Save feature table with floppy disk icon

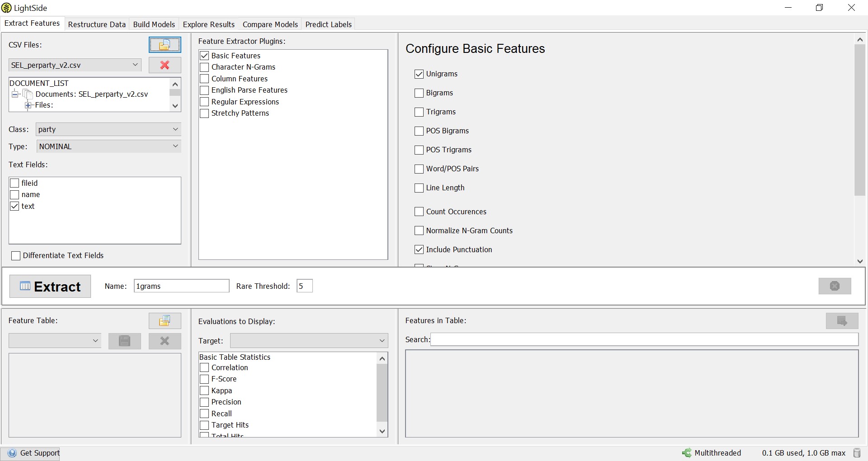pyautogui.click(x=124, y=341)
